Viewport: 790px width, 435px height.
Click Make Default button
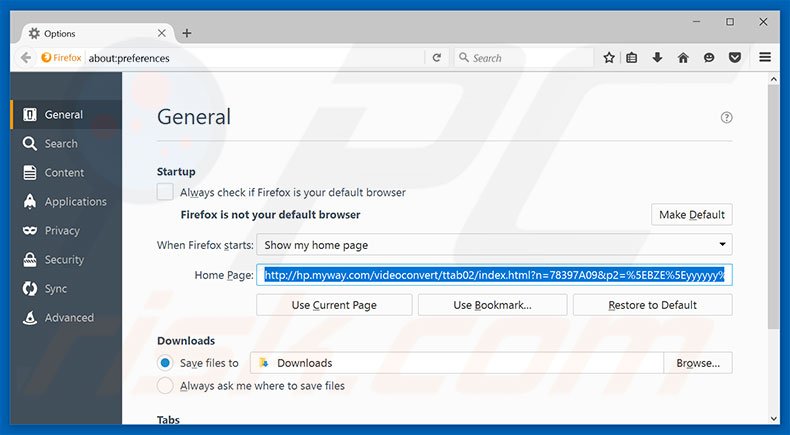(692, 215)
